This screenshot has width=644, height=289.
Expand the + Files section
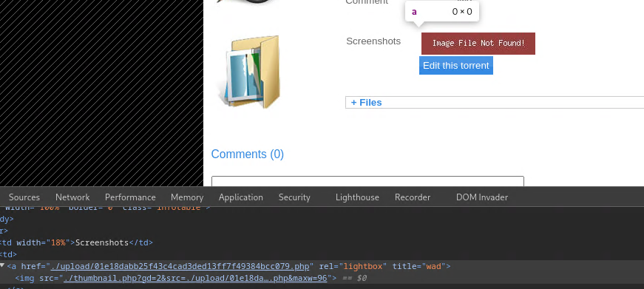click(x=366, y=102)
